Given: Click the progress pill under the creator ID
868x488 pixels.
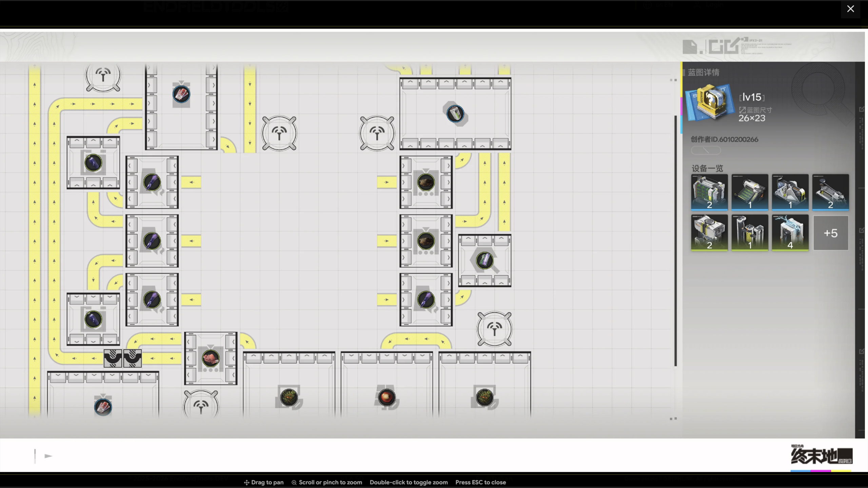Looking at the screenshot, I should 706,150.
